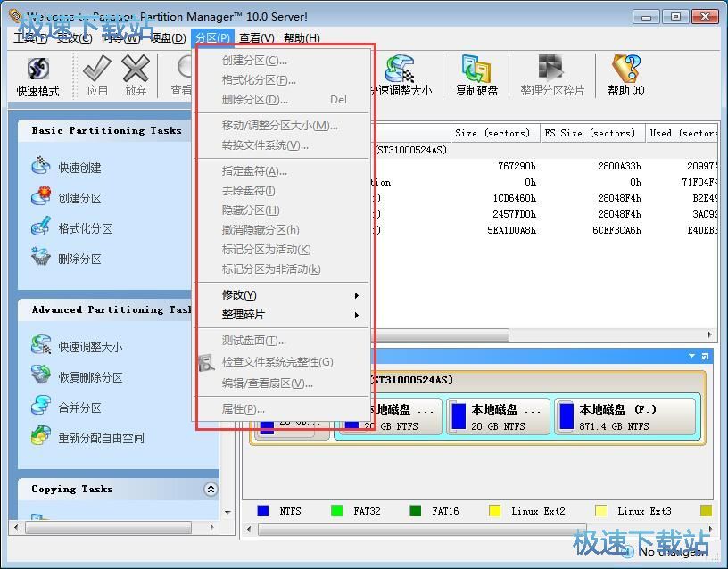The image size is (728, 569).
Task: Click the 应用 checkmark icon
Action: click(x=97, y=68)
